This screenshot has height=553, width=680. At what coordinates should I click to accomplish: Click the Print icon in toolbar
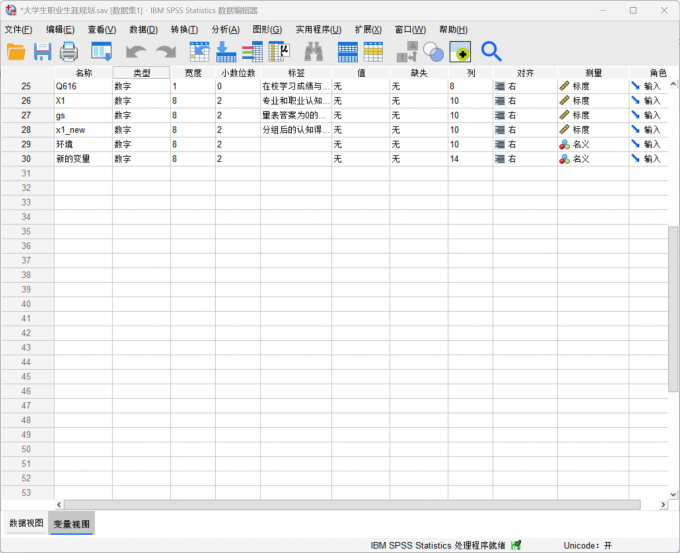[x=69, y=51]
